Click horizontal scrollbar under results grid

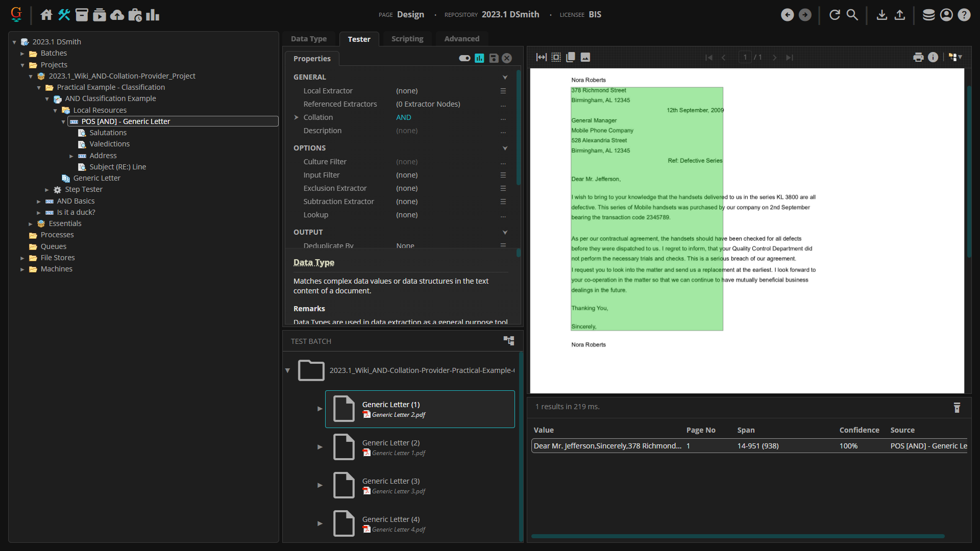pyautogui.click(x=738, y=536)
